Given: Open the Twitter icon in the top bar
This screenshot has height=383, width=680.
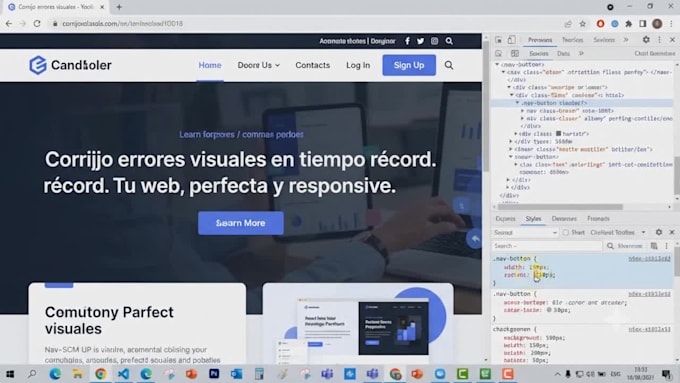Looking at the screenshot, I should [420, 41].
